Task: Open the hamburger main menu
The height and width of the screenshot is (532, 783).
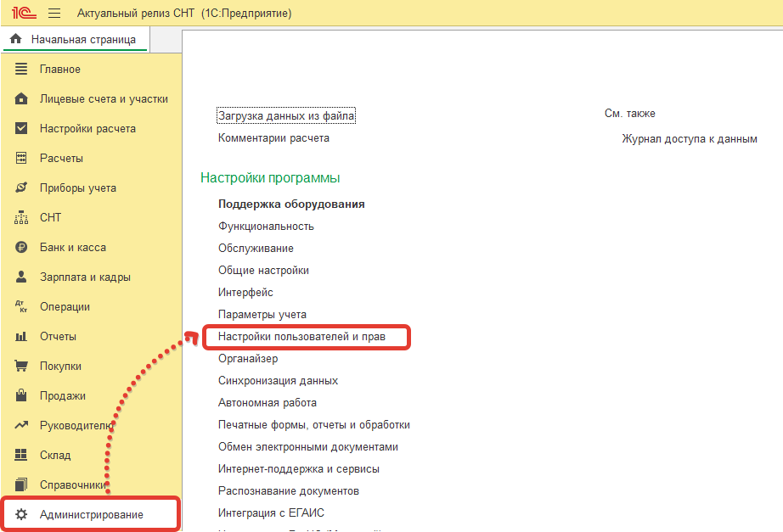Action: click(x=54, y=14)
